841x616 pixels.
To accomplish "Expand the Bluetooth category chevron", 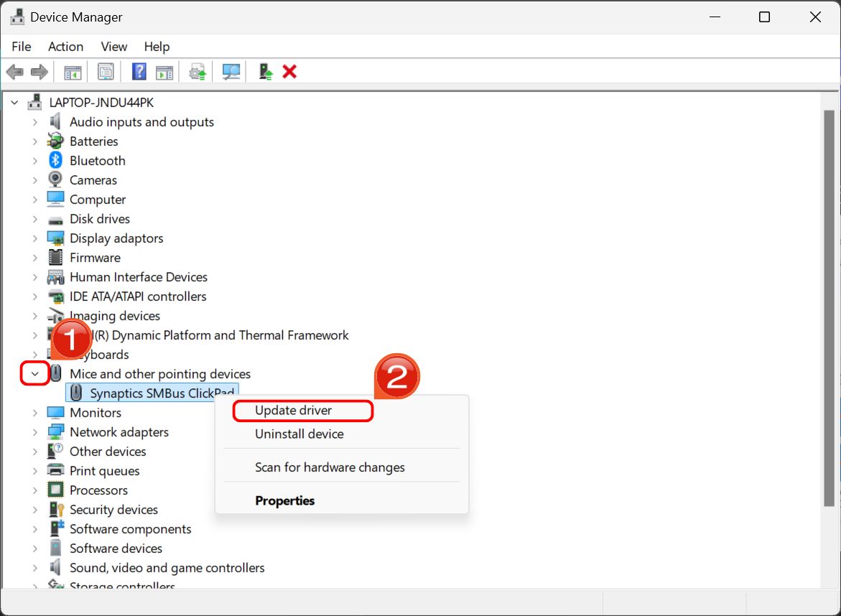I will pos(35,160).
